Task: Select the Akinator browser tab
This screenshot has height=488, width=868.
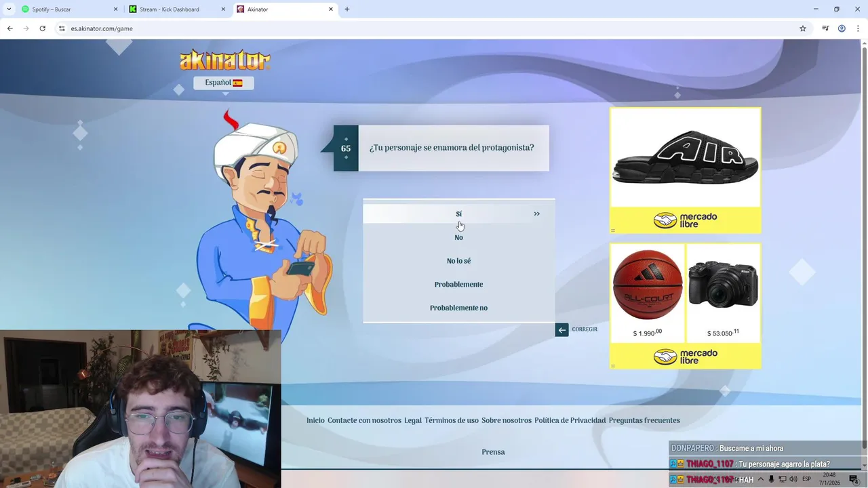Action: pos(285,9)
